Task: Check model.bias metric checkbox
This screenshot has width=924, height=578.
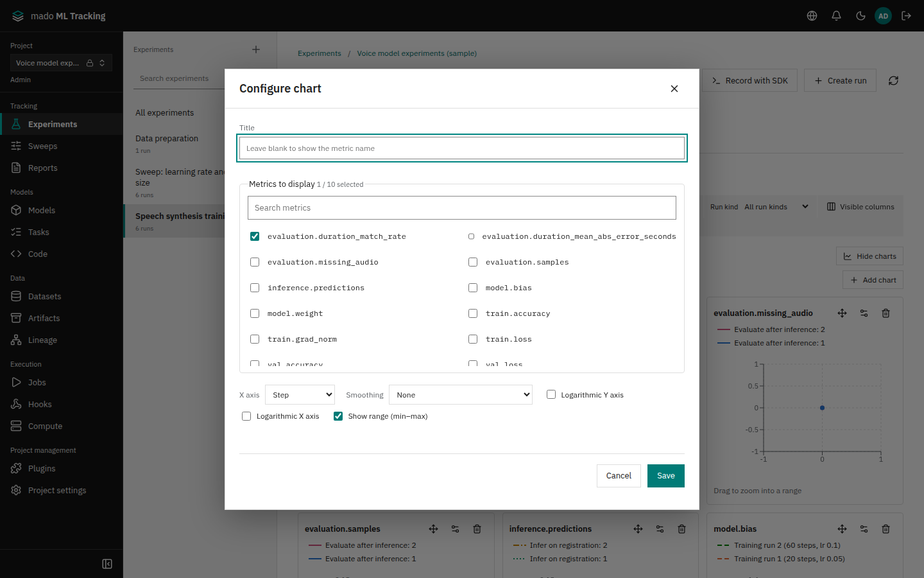Action: pyautogui.click(x=473, y=288)
